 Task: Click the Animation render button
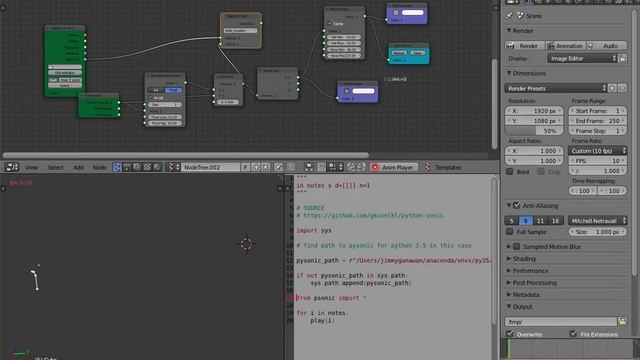point(565,46)
